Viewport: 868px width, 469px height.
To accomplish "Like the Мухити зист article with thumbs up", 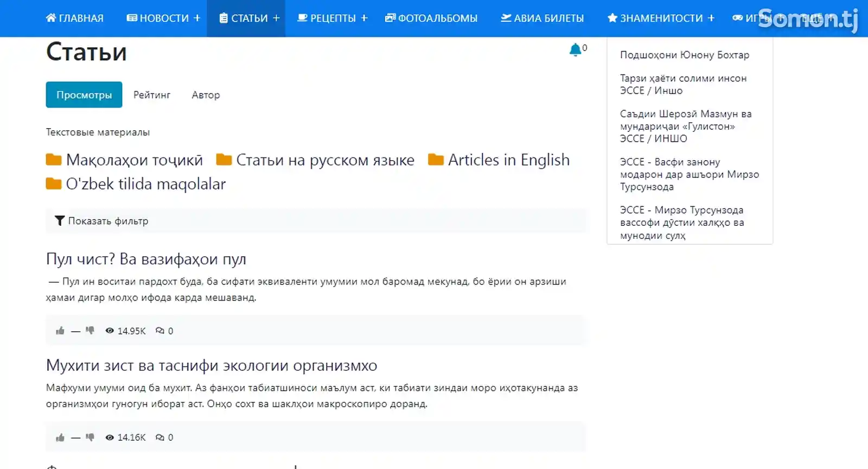I will 60,437.
